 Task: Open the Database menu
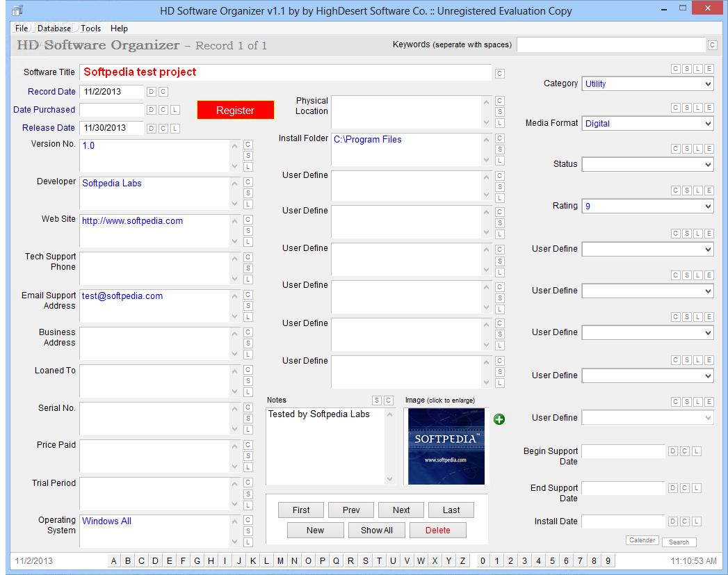click(x=54, y=29)
